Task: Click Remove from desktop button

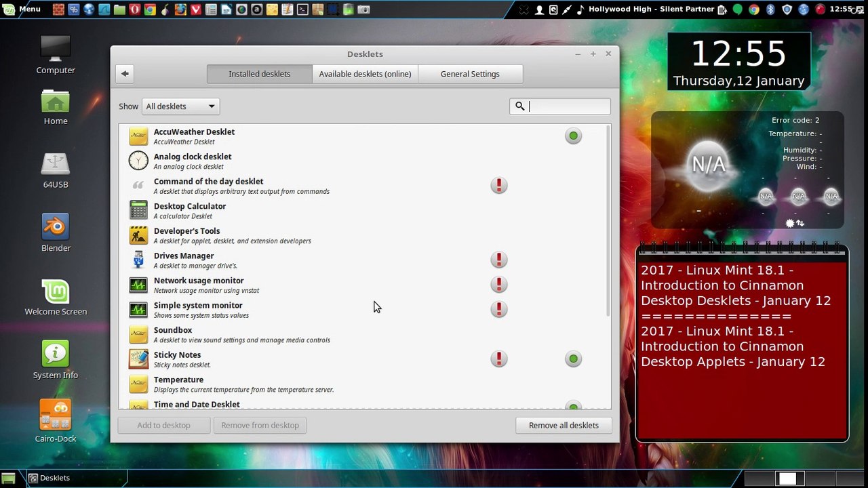Action: [260, 425]
